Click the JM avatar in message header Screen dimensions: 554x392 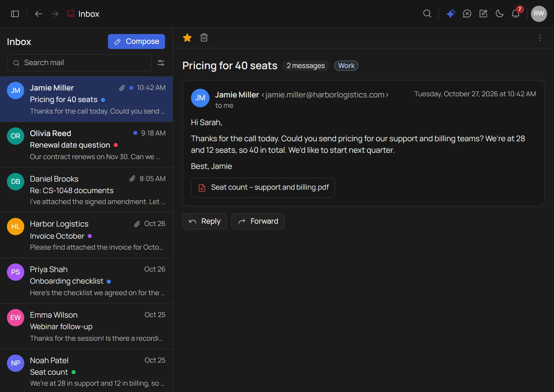click(200, 98)
